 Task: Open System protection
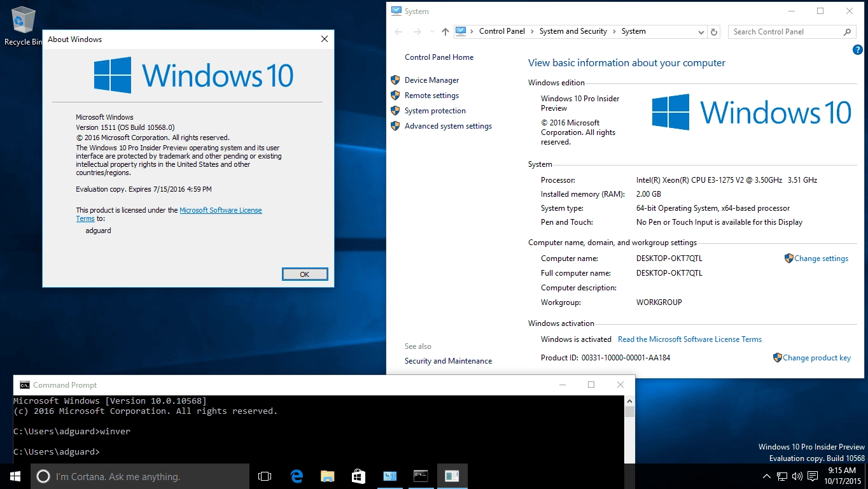(x=435, y=111)
